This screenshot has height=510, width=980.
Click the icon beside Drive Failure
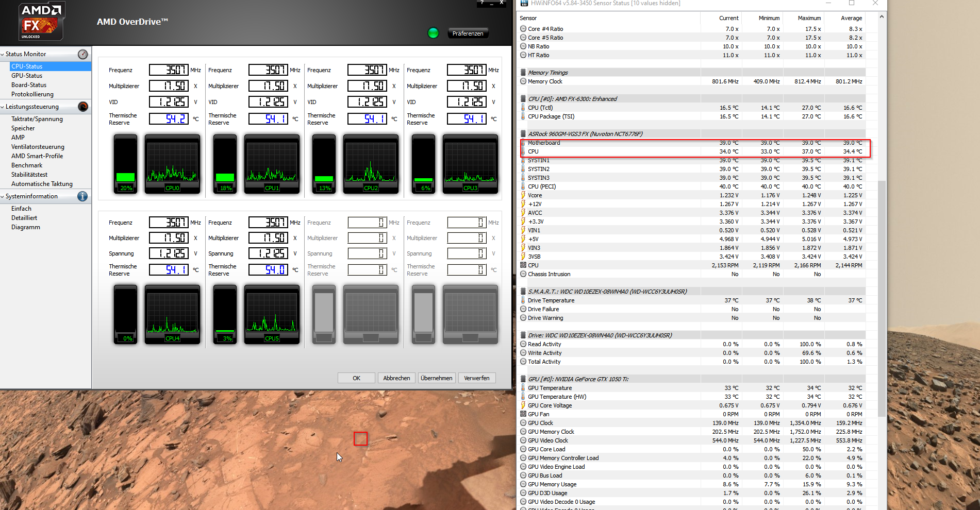pyautogui.click(x=523, y=309)
